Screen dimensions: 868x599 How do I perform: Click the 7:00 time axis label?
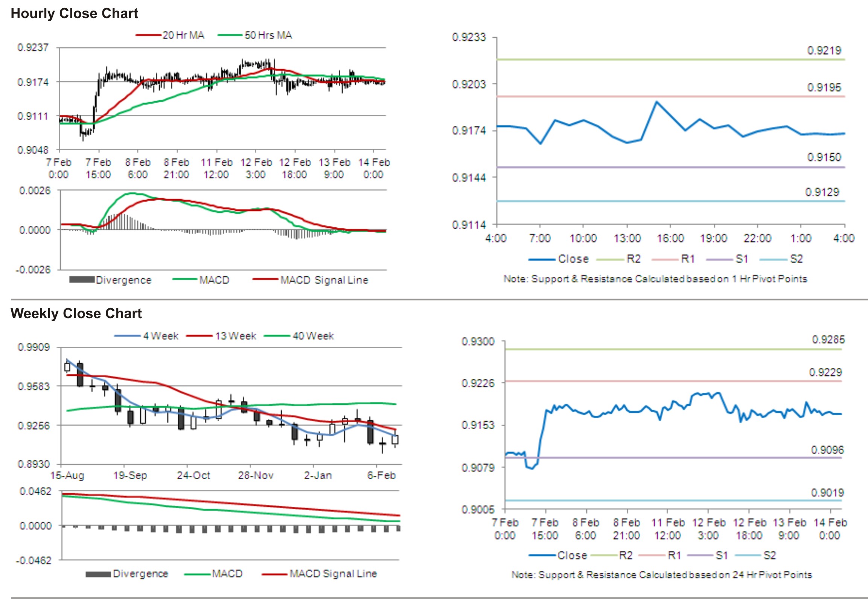(x=540, y=238)
